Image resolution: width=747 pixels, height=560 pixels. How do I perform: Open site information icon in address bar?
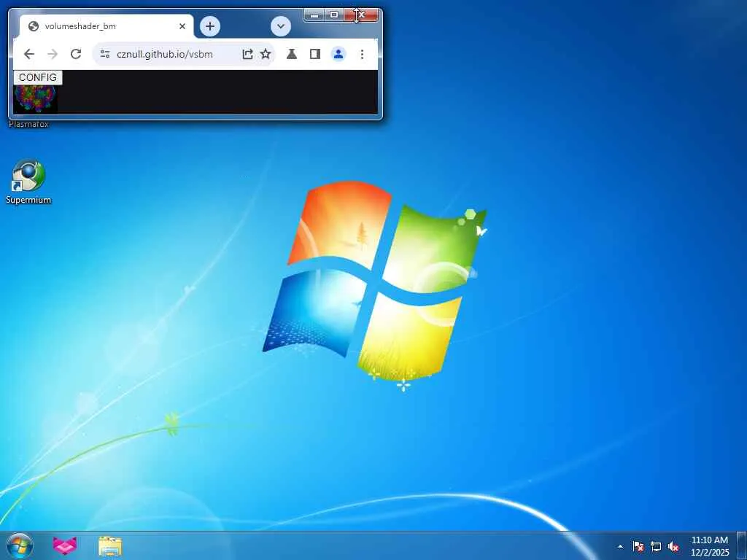coord(105,54)
